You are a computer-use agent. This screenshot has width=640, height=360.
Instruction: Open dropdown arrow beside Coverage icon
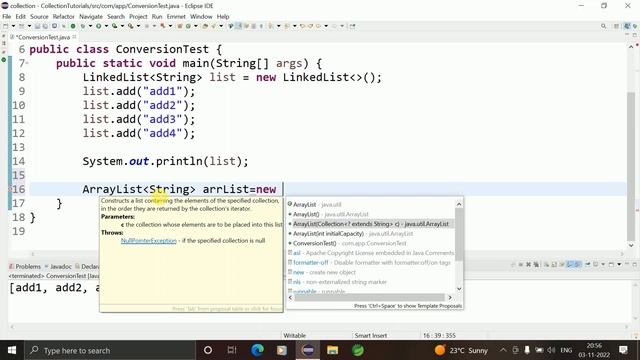(122, 26)
